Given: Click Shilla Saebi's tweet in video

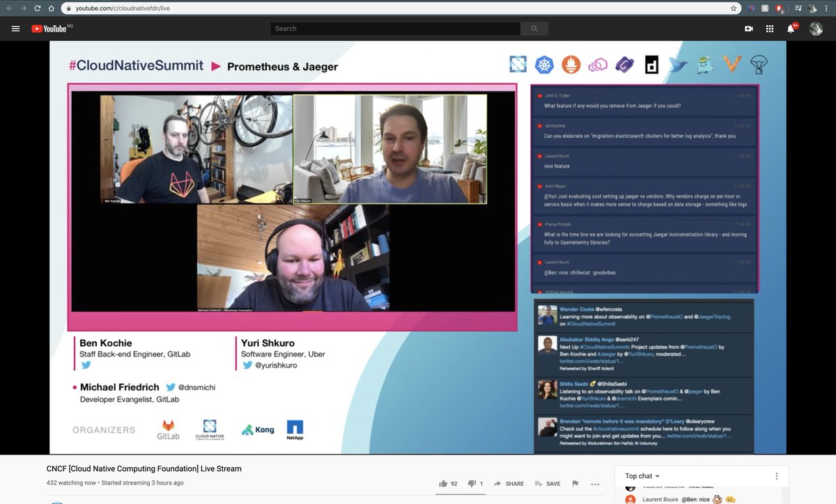Looking at the screenshot, I should 644,394.
